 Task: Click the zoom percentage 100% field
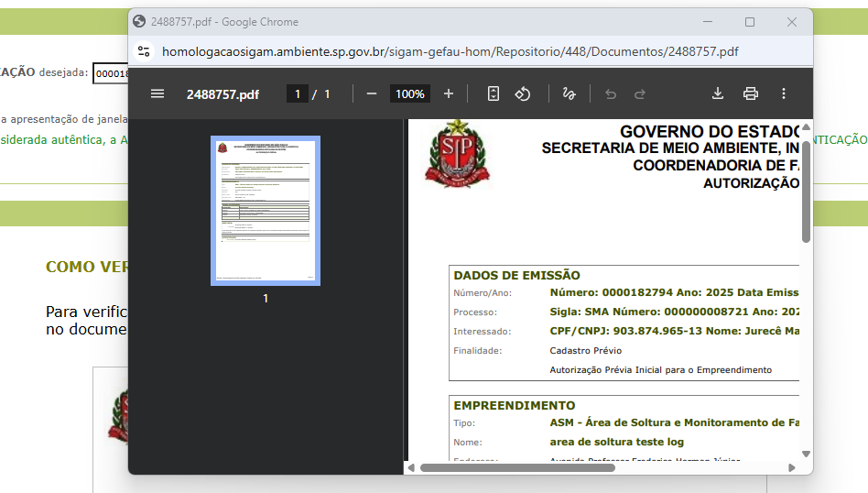coord(409,93)
